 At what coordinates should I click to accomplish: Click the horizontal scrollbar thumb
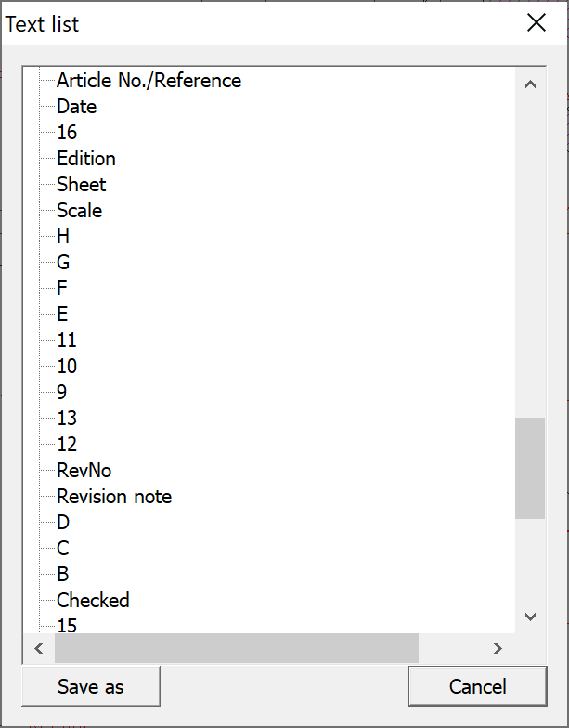(237, 647)
